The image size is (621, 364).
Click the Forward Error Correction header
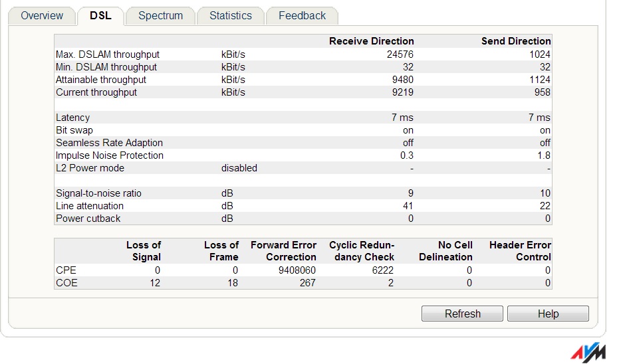(283, 251)
